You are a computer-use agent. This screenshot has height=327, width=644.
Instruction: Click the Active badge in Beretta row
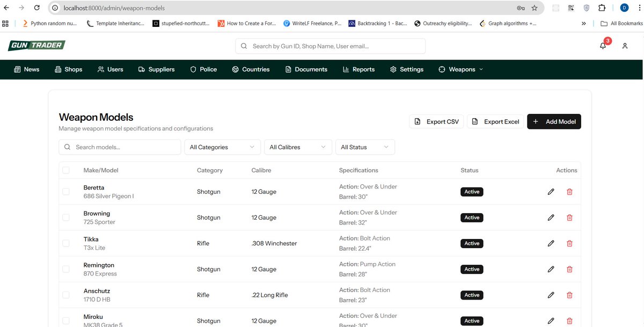472,192
